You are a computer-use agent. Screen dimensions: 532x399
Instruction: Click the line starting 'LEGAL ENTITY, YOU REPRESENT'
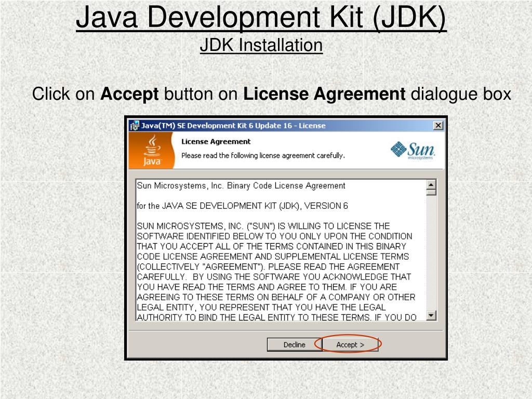click(x=261, y=308)
